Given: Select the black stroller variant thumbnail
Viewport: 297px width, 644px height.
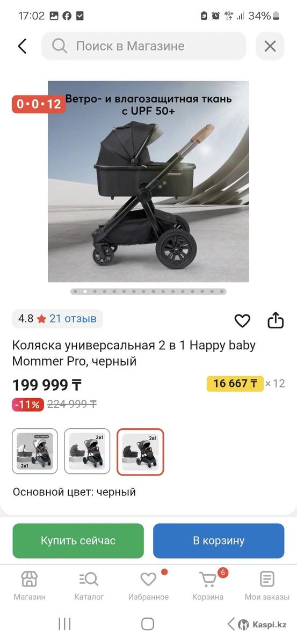Looking at the screenshot, I should (x=140, y=451).
